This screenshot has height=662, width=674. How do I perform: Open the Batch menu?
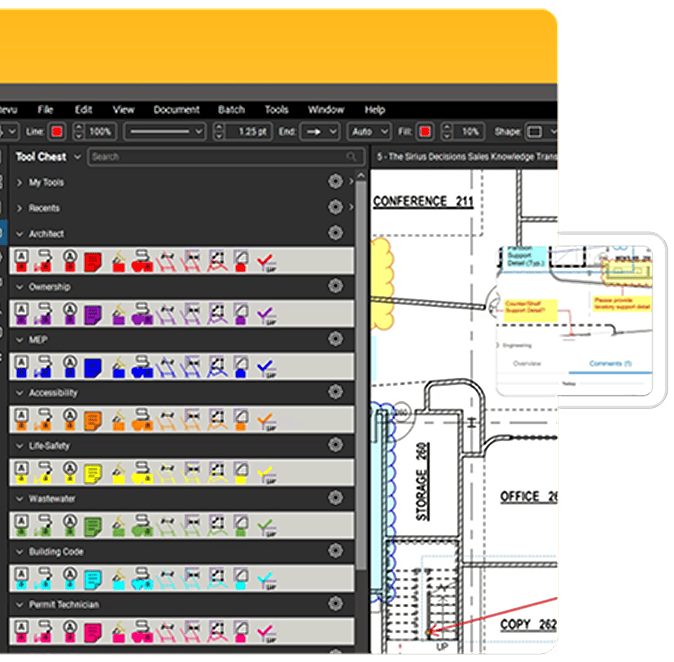pyautogui.click(x=231, y=110)
